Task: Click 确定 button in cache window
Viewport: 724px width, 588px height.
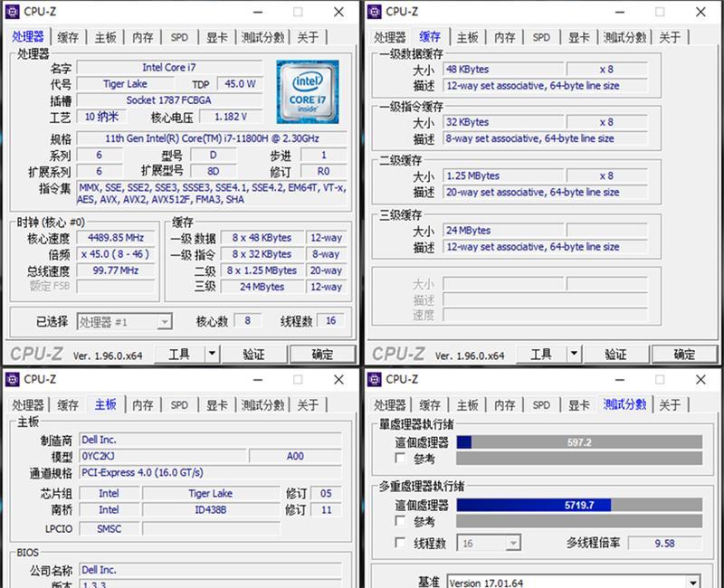Action: pos(684,354)
